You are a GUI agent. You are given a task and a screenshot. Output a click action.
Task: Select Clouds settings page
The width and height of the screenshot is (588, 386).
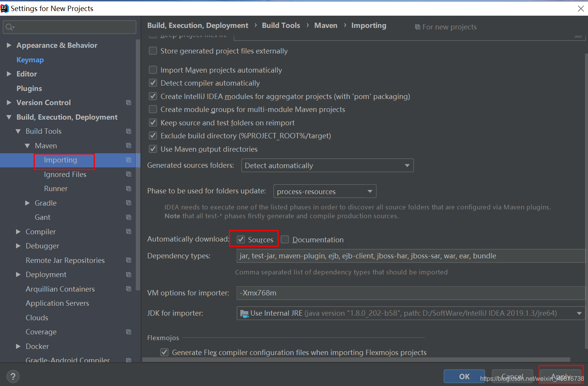pyautogui.click(x=37, y=318)
